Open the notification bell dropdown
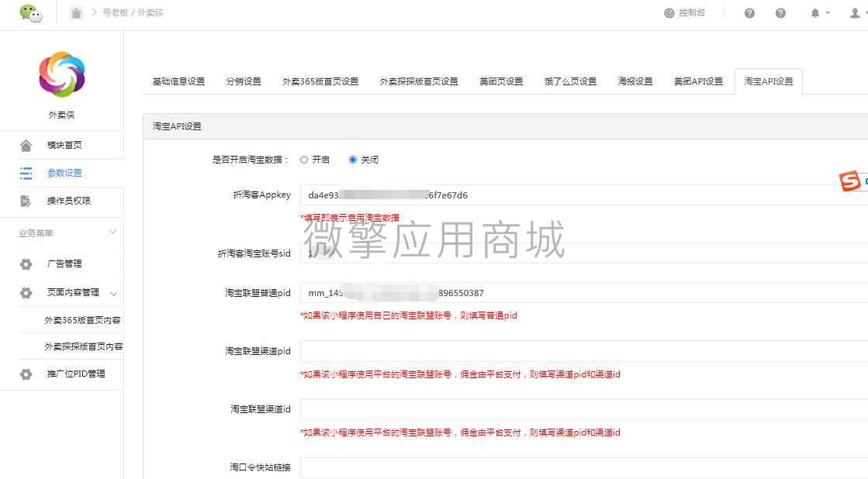Screen dimensions: 868x479 [819, 13]
